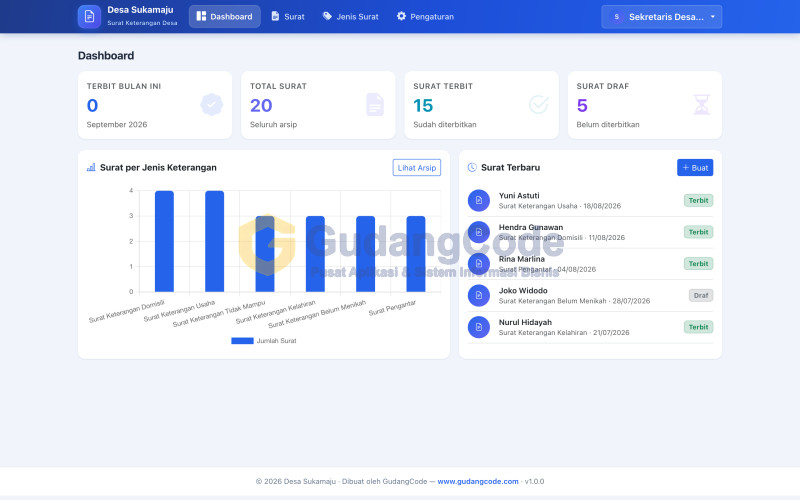This screenshot has width=800, height=500.
Task: Click the check circle icon on Surat Terbit card
Action: 538,105
